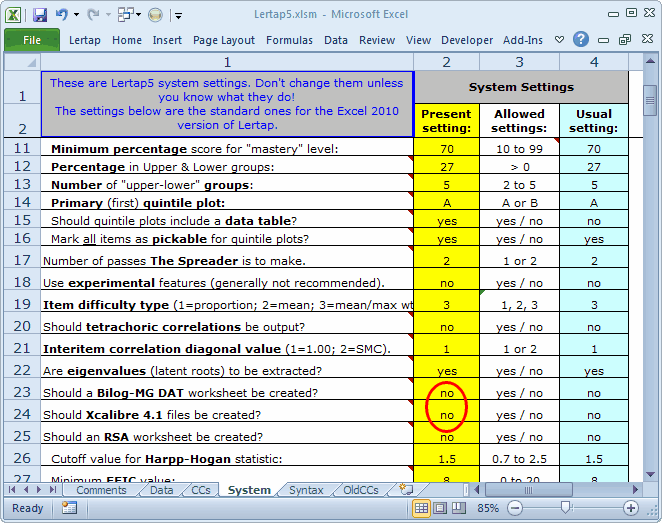Undo the last action
Image resolution: width=662 pixels, height=523 pixels.
tap(62, 15)
